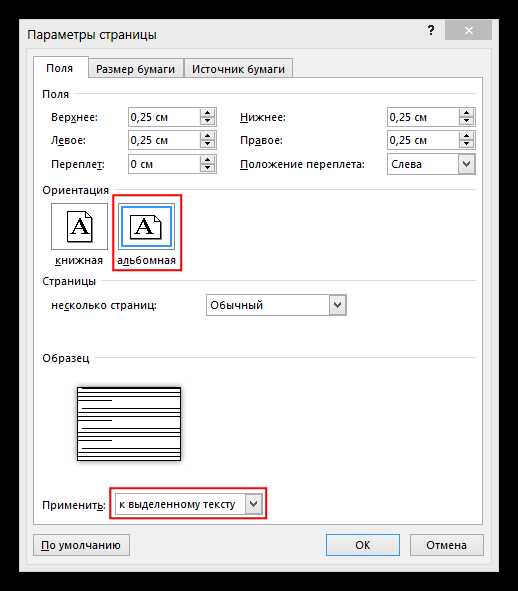Cancel with the Отмена button
Viewport: 518px width, 591px height.
click(446, 545)
